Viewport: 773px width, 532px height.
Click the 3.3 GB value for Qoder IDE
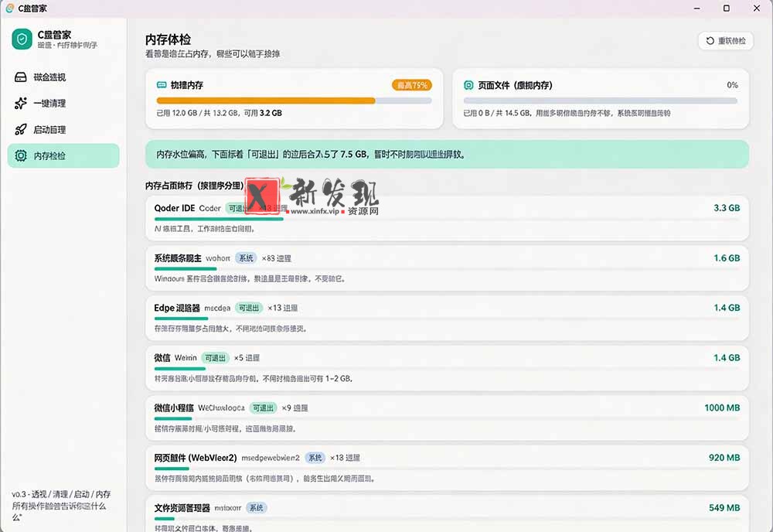pos(727,208)
